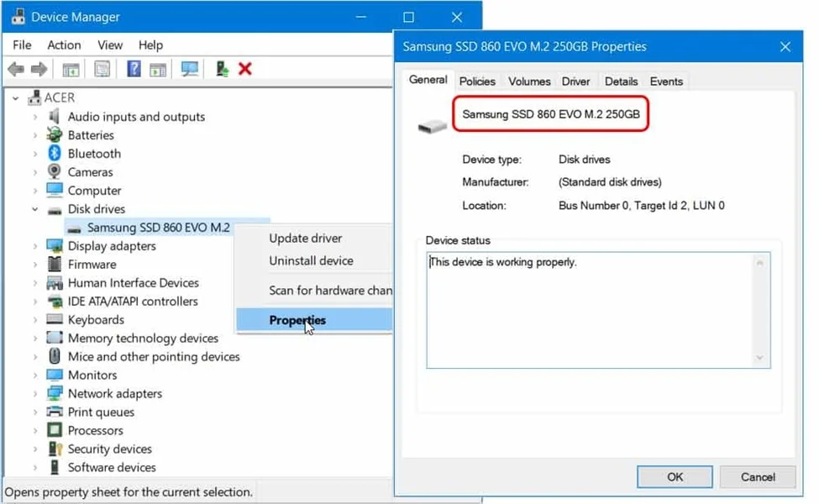Click Device status scrollbar down arrow
Viewport: 819px width, 504px height.
tap(759, 358)
